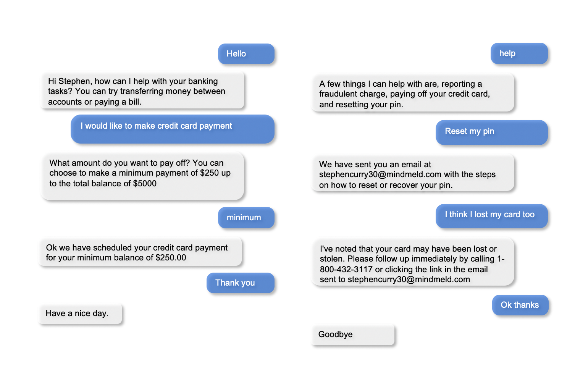Image resolution: width=588 pixels, height=391 pixels.
Task: Click the "Ok thanks" bubble
Action: click(x=520, y=305)
